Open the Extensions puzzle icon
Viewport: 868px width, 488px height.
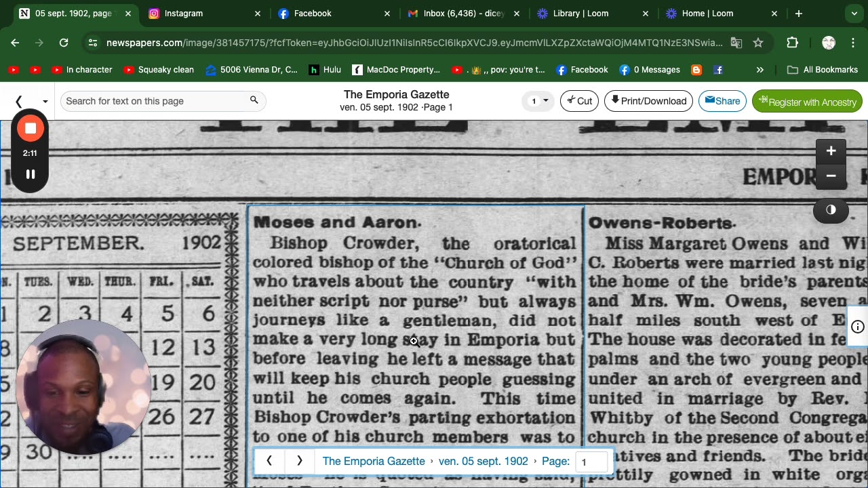[792, 43]
